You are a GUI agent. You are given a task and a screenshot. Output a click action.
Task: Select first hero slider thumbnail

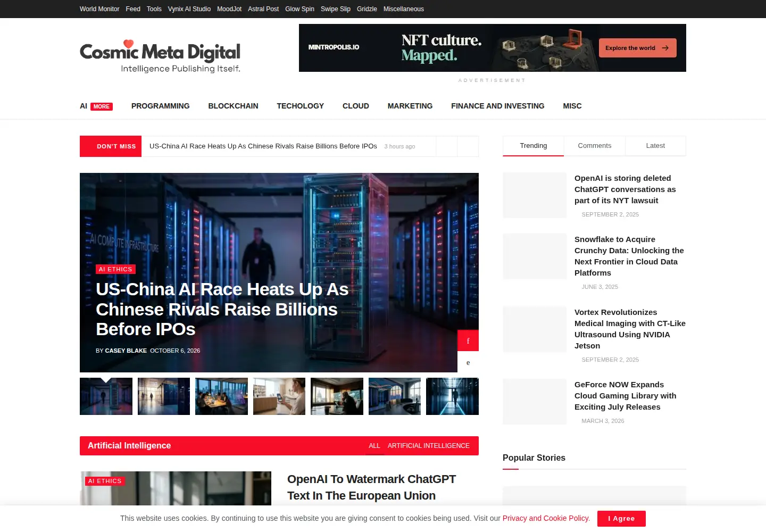[106, 396]
